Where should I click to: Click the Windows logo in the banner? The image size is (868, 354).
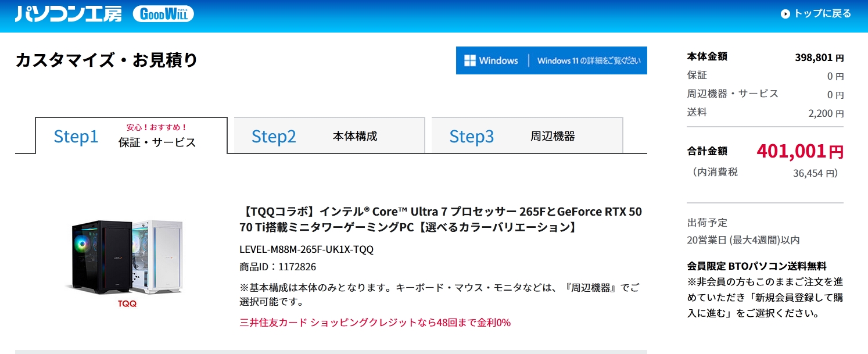point(470,60)
